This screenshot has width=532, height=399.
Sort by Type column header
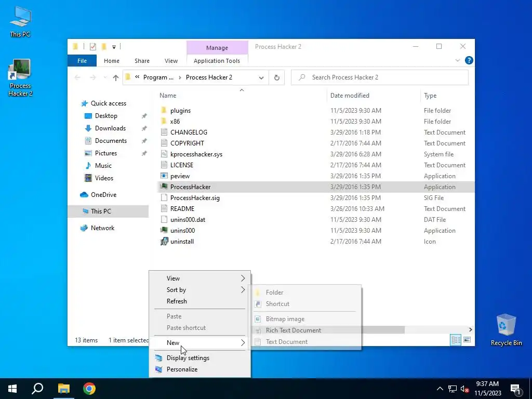click(x=447, y=96)
